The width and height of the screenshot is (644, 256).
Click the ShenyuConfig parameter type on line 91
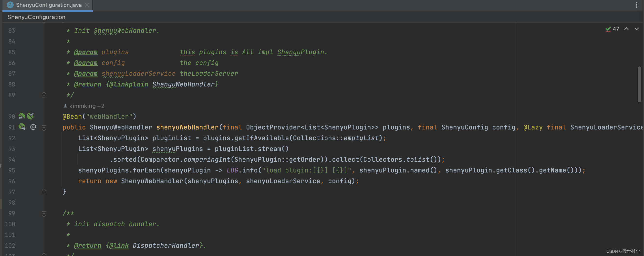tap(465, 127)
